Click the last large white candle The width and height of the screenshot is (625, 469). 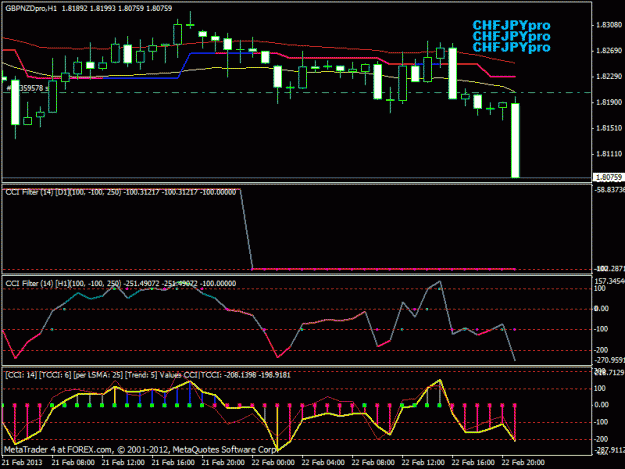pyautogui.click(x=515, y=140)
